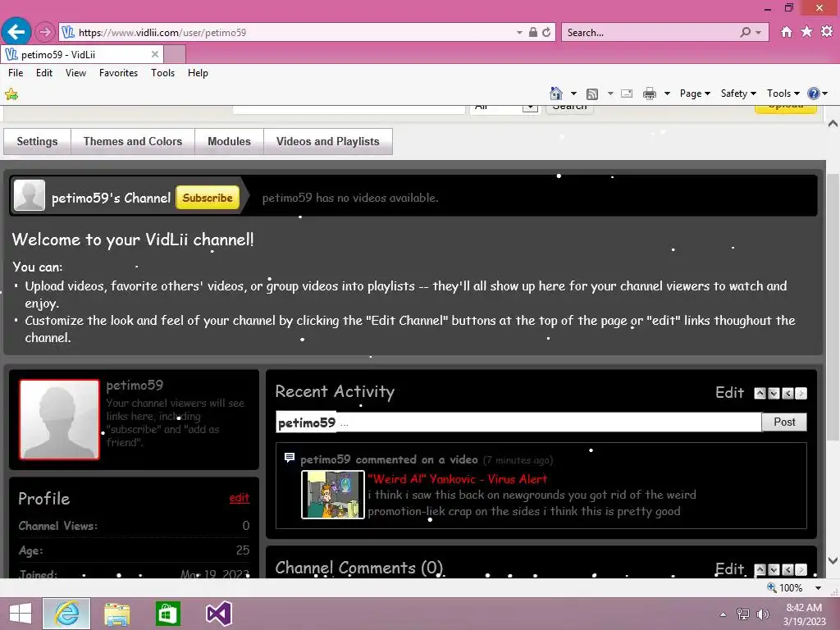Click scrollbar down arrow
This screenshot has width=840, height=630.
pyautogui.click(x=833, y=560)
